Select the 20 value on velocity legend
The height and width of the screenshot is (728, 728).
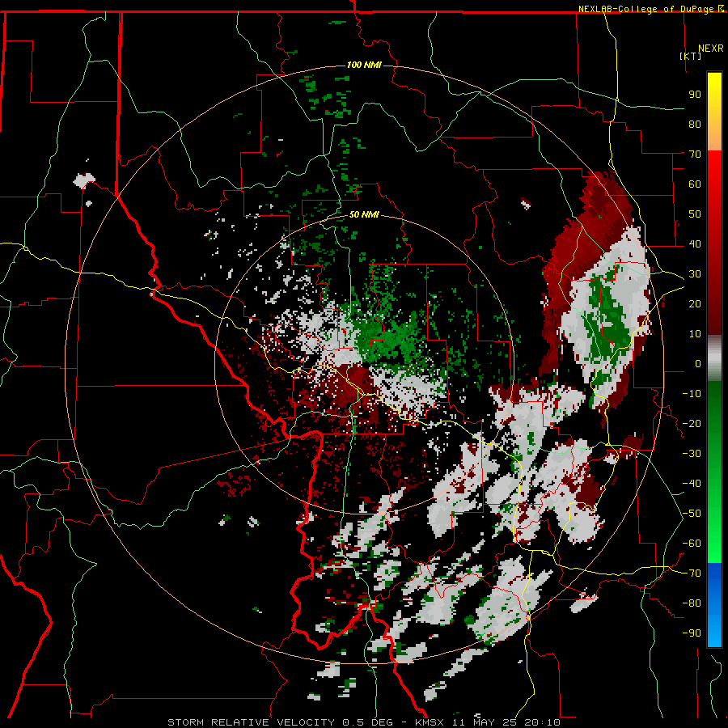point(695,304)
